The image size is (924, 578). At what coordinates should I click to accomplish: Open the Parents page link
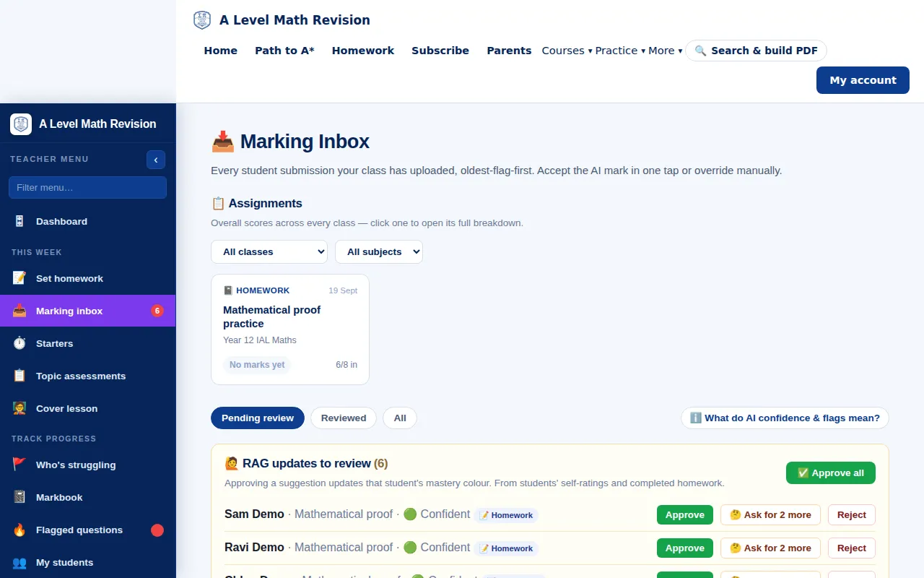pos(509,51)
